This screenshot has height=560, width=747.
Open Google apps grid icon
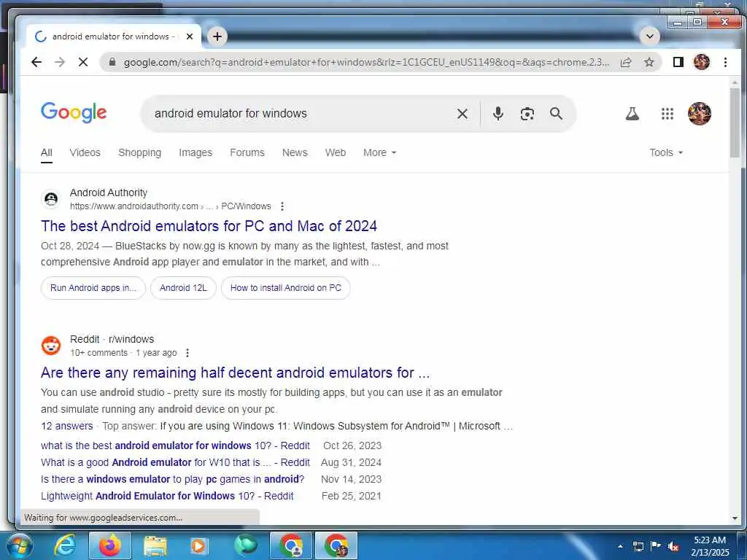[667, 114]
